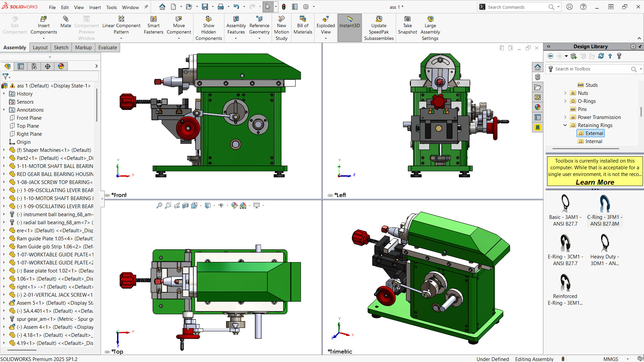Click Smart Fasteners icon

154,25
